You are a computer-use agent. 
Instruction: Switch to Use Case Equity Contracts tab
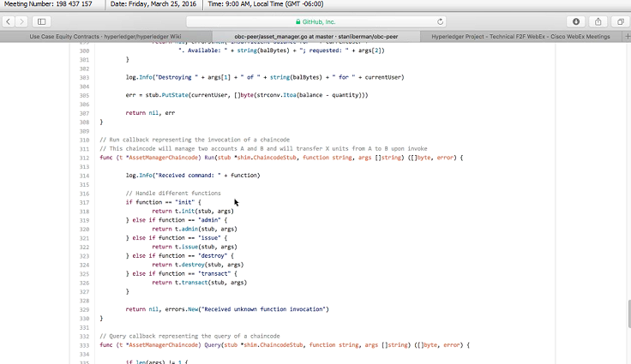pyautogui.click(x=105, y=37)
